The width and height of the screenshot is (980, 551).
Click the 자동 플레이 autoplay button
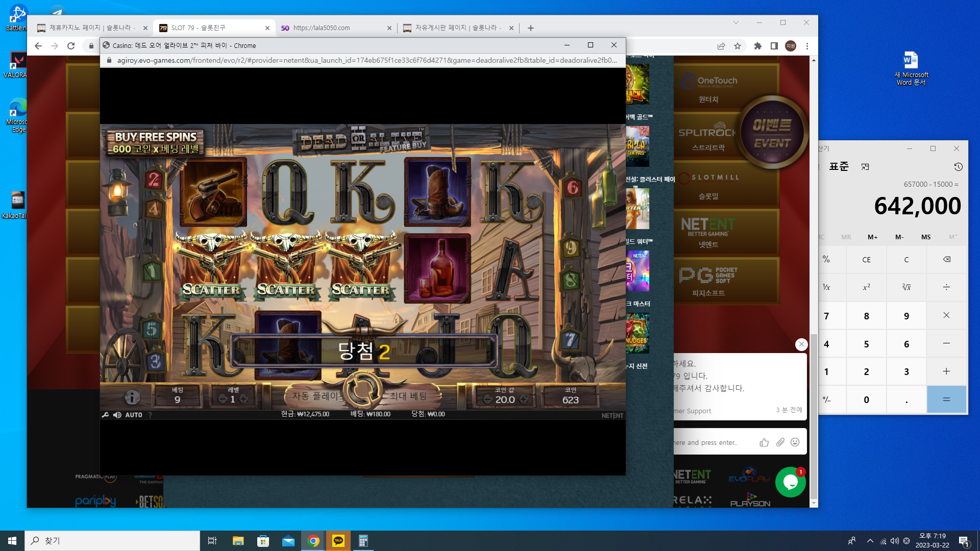point(315,396)
